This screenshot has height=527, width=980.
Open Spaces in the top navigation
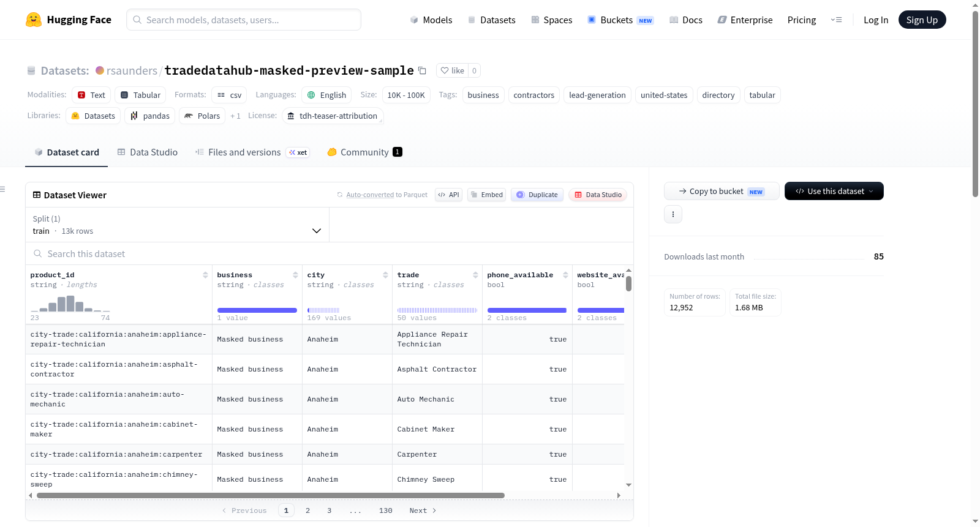(x=551, y=20)
